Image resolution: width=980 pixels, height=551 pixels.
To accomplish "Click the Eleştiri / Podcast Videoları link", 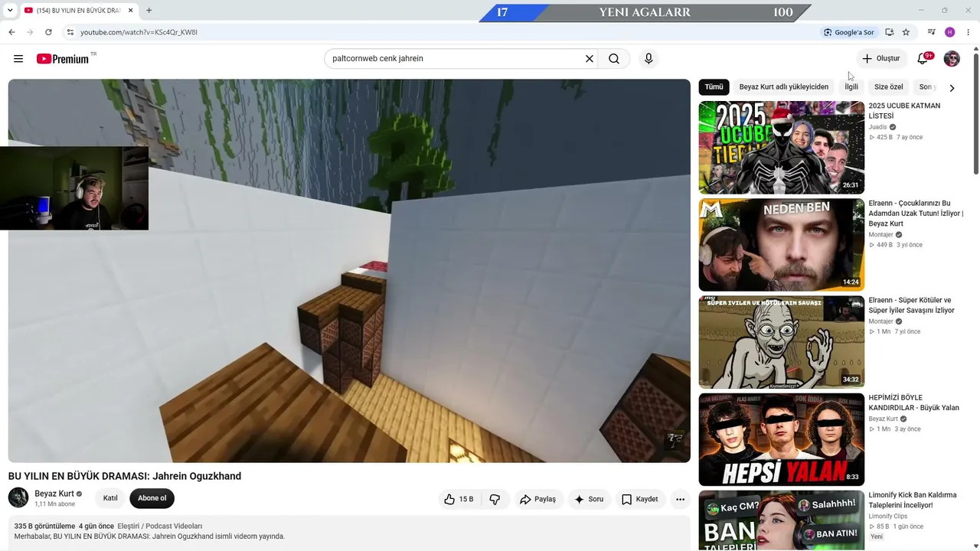I will point(160,527).
